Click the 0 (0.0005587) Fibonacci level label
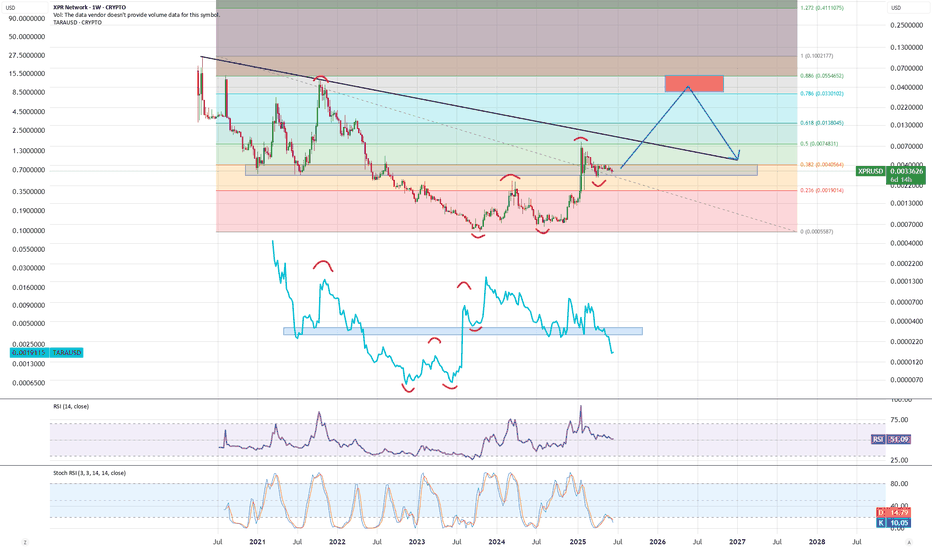 click(817, 232)
